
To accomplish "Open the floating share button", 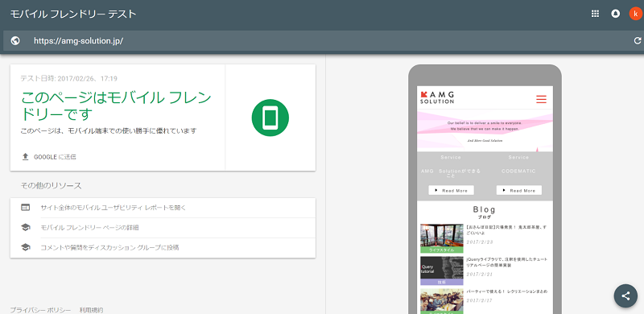I will pos(625,295).
